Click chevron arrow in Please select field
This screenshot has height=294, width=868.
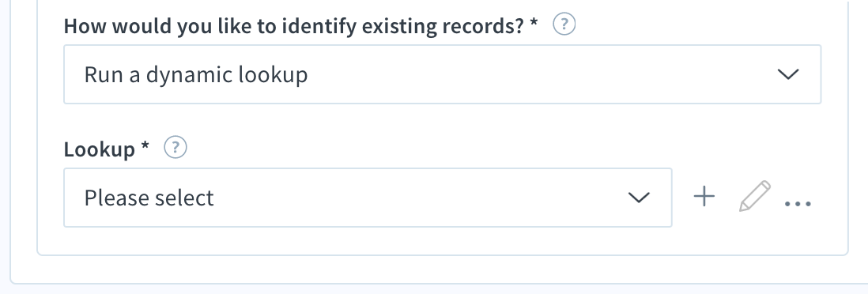pyautogui.click(x=639, y=198)
